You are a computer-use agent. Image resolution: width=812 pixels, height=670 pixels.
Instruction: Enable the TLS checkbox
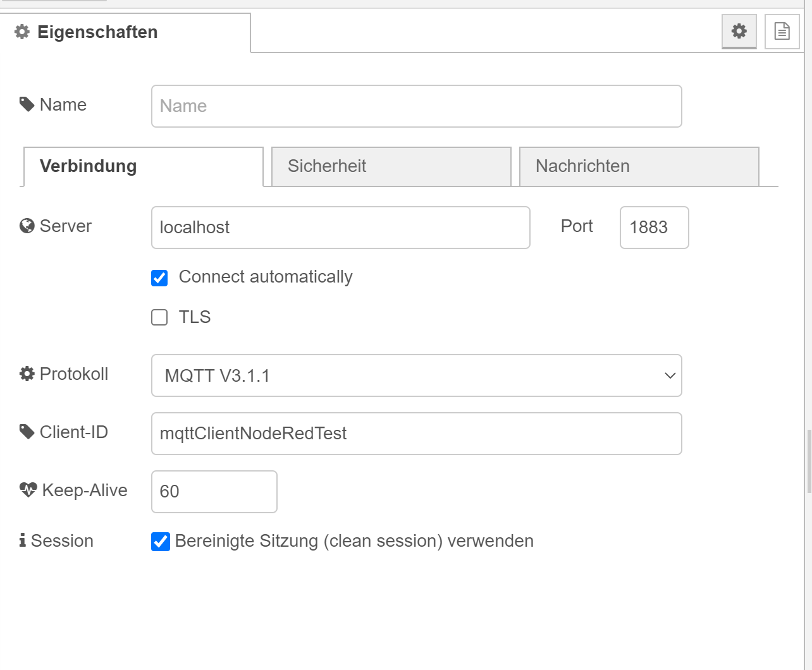point(159,317)
